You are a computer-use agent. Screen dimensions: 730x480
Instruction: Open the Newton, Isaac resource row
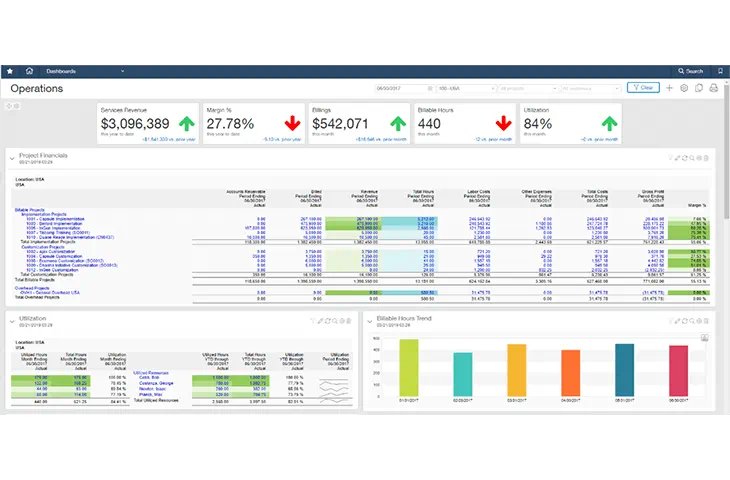[152, 389]
